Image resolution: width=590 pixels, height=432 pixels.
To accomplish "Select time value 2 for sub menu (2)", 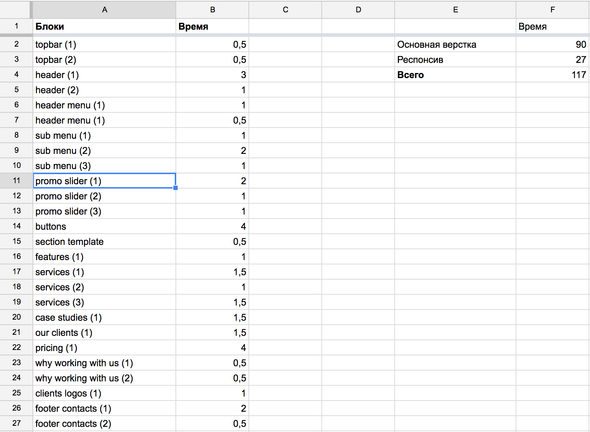I will click(212, 151).
